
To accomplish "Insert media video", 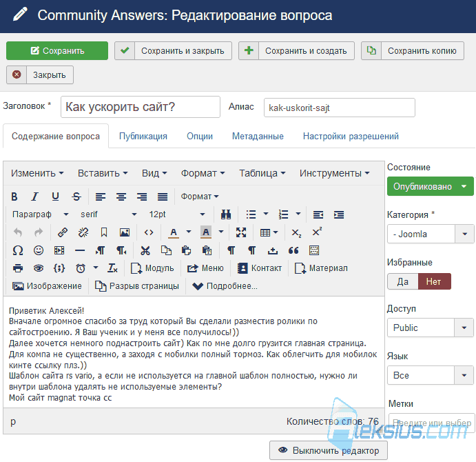I will (59, 250).
